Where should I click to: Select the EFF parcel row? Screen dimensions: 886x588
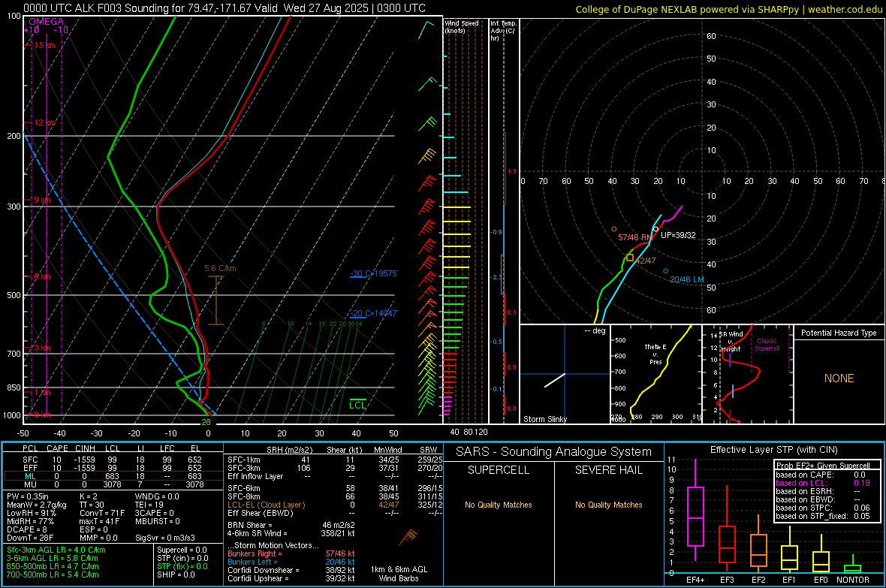[x=113, y=468]
